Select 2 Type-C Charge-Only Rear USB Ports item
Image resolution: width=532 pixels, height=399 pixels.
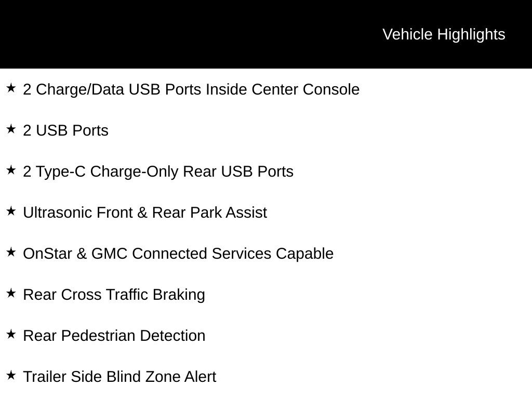(x=158, y=171)
